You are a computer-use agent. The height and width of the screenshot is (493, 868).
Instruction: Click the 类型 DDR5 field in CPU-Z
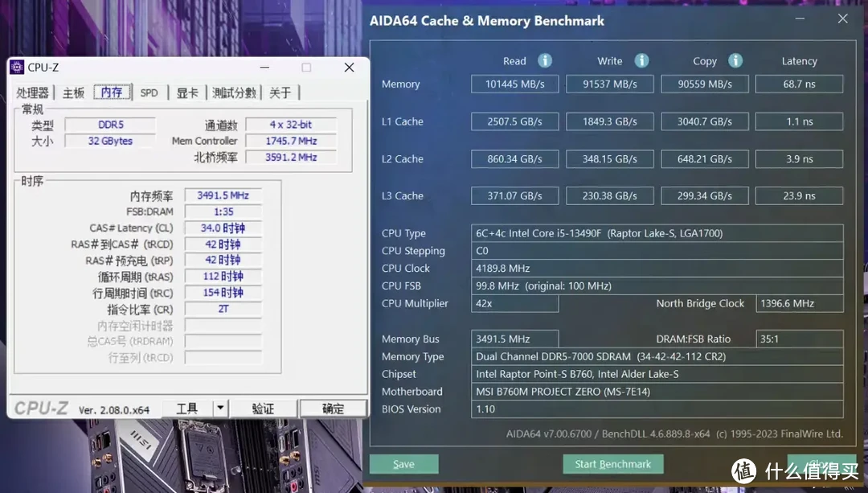[110, 125]
